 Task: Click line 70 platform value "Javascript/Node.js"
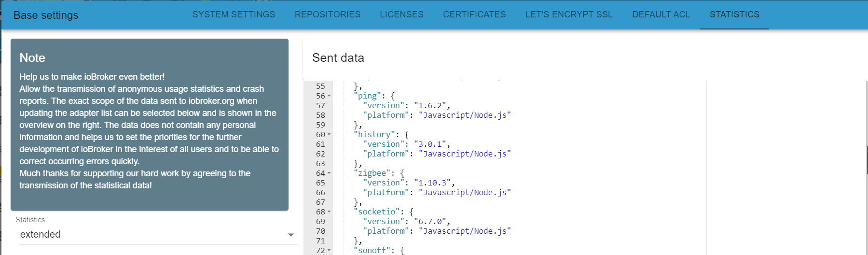click(465, 231)
